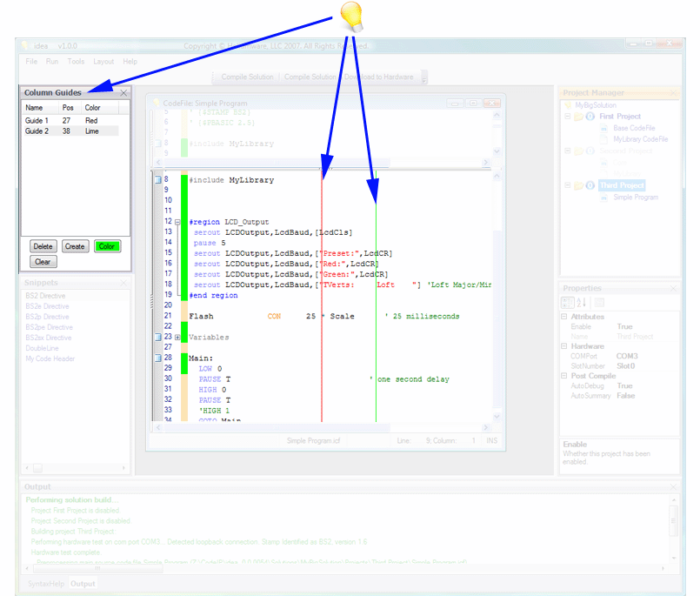Viewport: 700px width, 596px height.
Task: Click the Clear button in Column Guides
Action: coord(43,261)
